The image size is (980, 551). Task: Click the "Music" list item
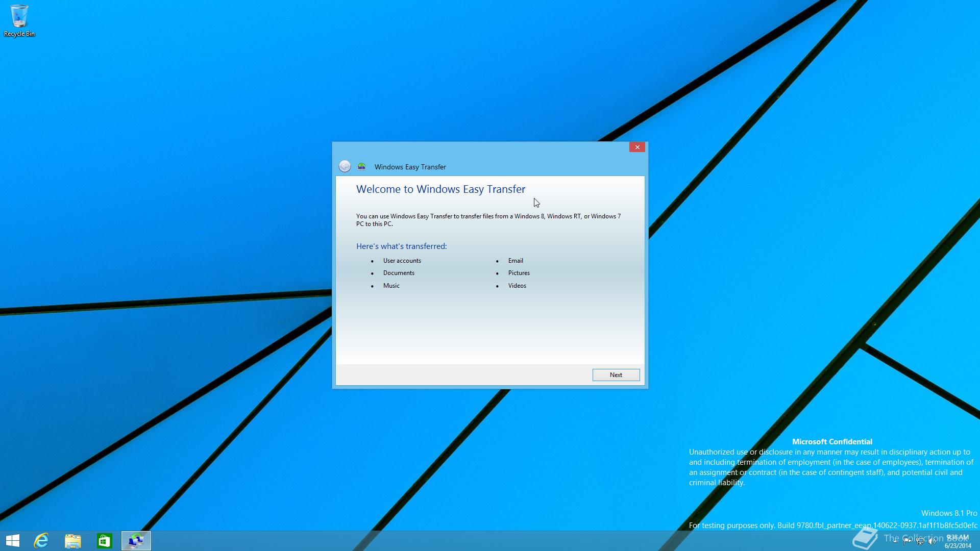(391, 286)
